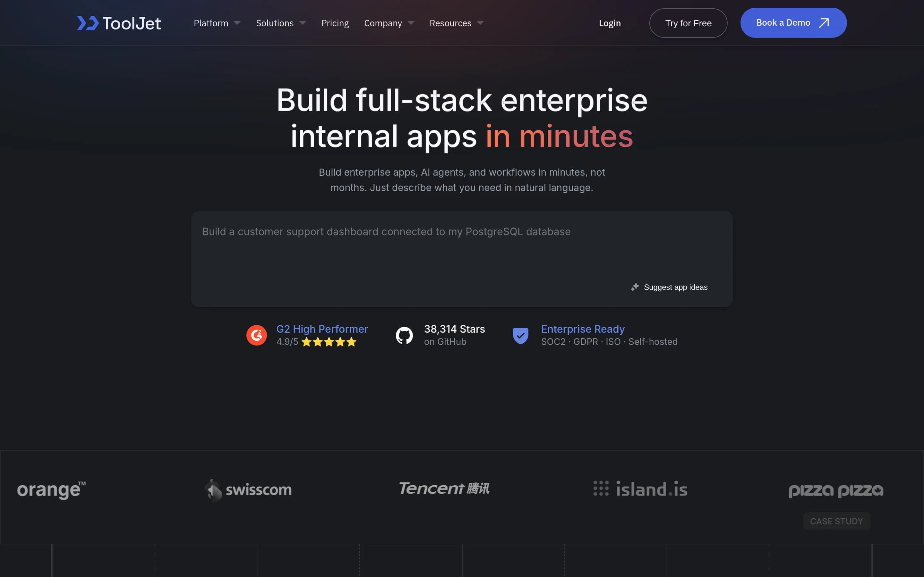Expand the Solutions dropdown menu
The width and height of the screenshot is (924, 577).
click(x=281, y=23)
